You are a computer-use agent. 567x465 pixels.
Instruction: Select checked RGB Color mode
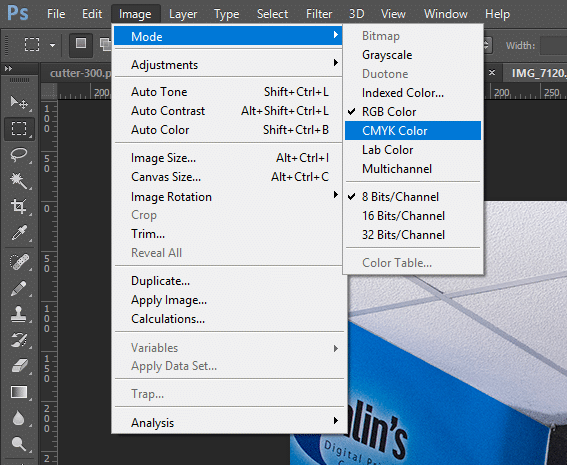413,112
